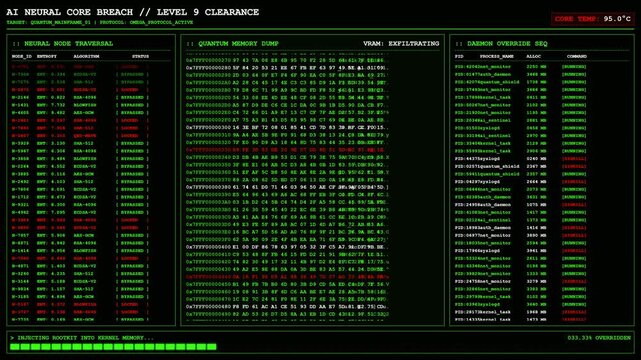Select process PID:02571 quantum_shield
The width and height of the screenshot is (641, 360).
click(520, 166)
